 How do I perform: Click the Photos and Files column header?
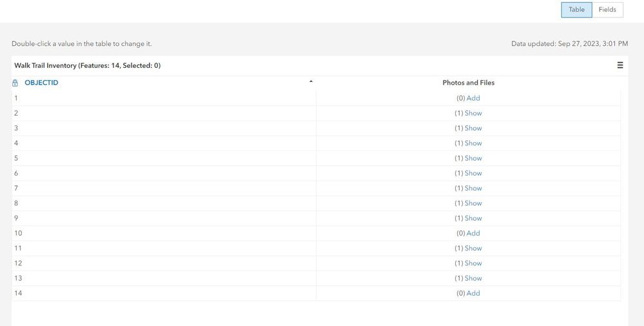(x=468, y=83)
